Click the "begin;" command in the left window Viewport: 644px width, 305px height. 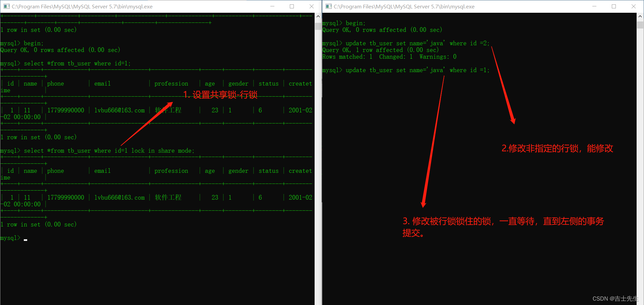(x=34, y=43)
